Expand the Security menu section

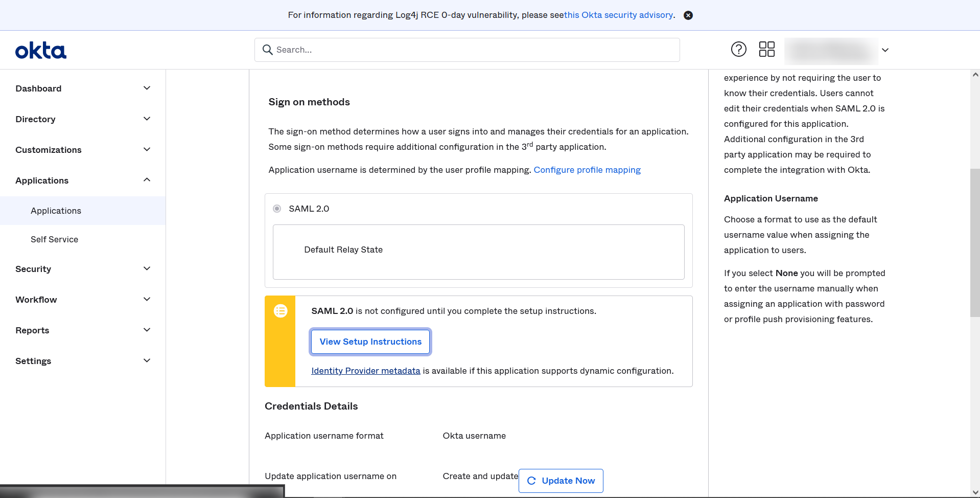147,269
